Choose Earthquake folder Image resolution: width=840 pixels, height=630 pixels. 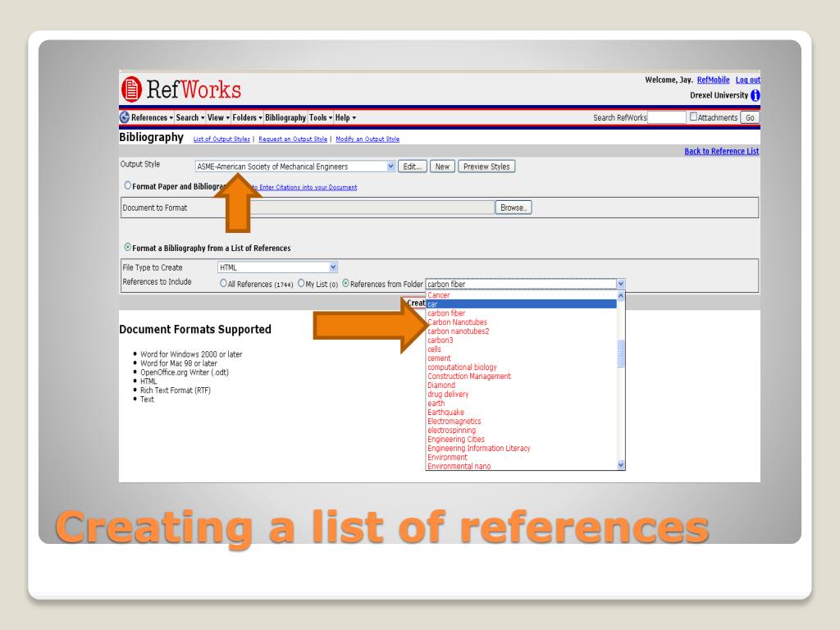521,413
